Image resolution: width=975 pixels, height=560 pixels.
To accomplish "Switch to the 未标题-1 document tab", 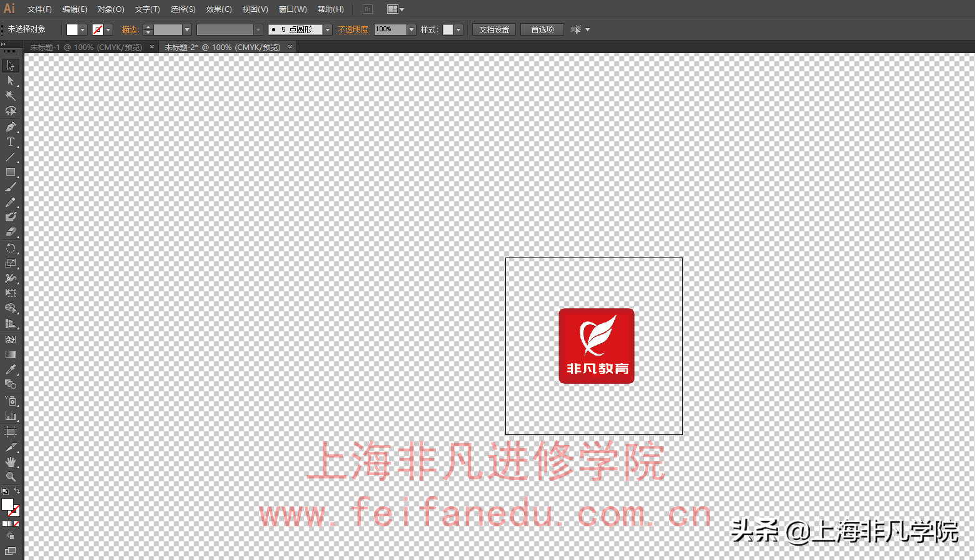I will [84, 47].
